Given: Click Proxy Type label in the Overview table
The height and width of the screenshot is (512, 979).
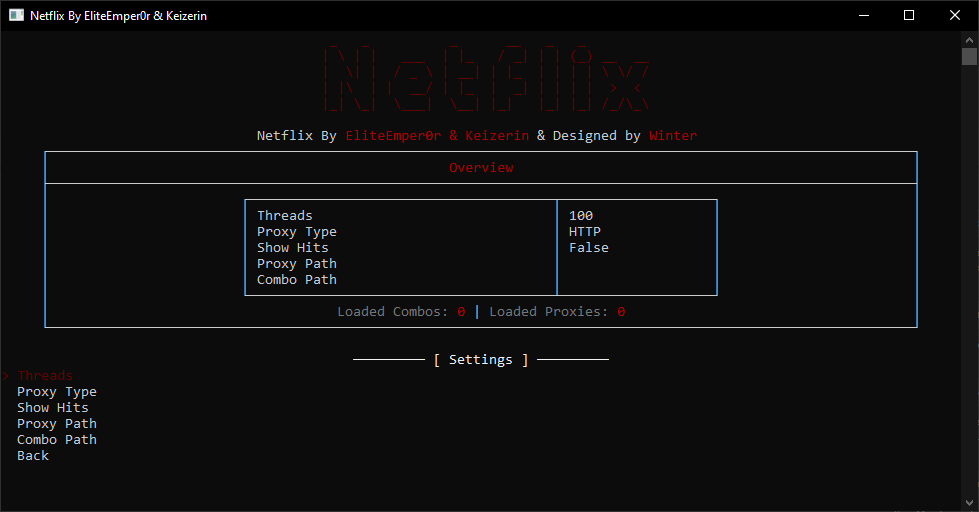Looking at the screenshot, I should click(x=297, y=232).
